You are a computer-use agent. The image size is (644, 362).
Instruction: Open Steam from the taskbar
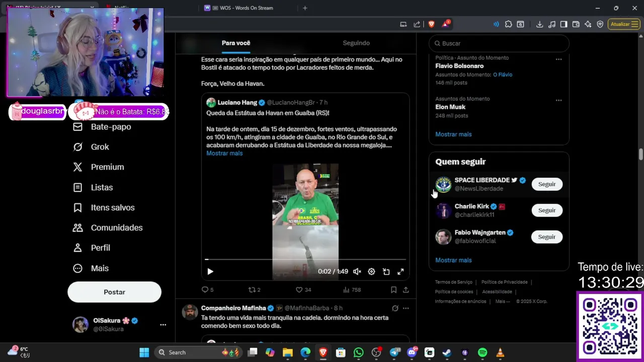pyautogui.click(x=447, y=352)
